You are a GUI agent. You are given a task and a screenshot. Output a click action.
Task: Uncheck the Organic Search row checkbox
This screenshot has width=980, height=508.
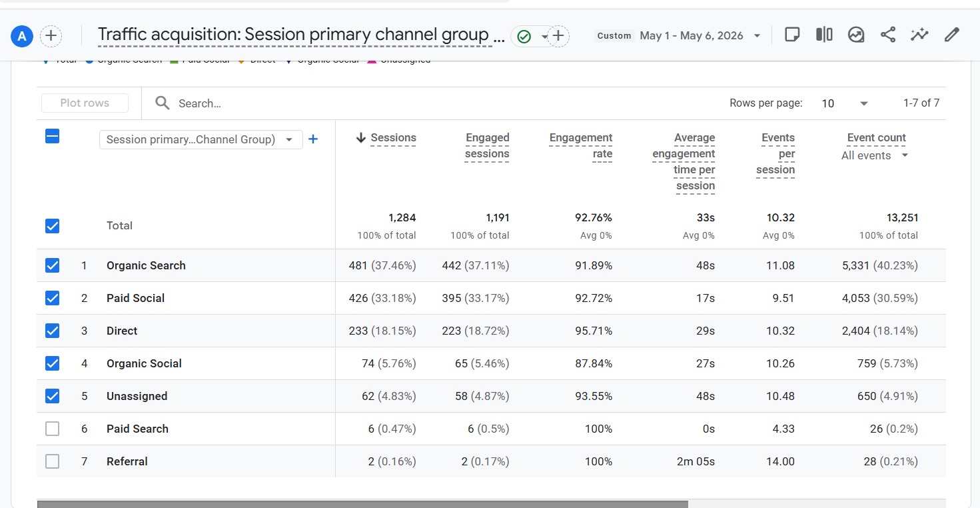[52, 265]
